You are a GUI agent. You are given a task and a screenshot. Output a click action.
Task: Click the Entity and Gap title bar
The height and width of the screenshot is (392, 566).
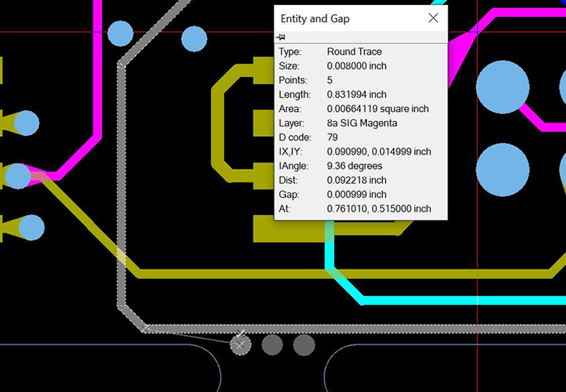coord(350,18)
